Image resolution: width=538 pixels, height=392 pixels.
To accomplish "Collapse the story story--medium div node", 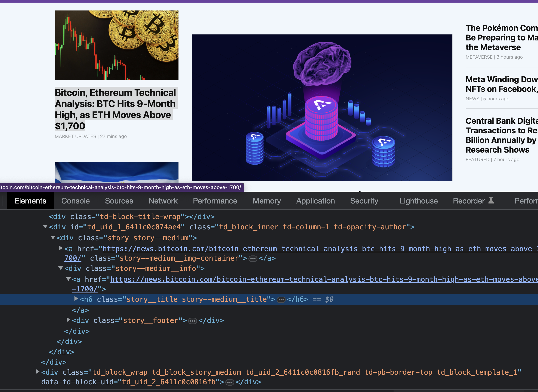I will [x=53, y=238].
